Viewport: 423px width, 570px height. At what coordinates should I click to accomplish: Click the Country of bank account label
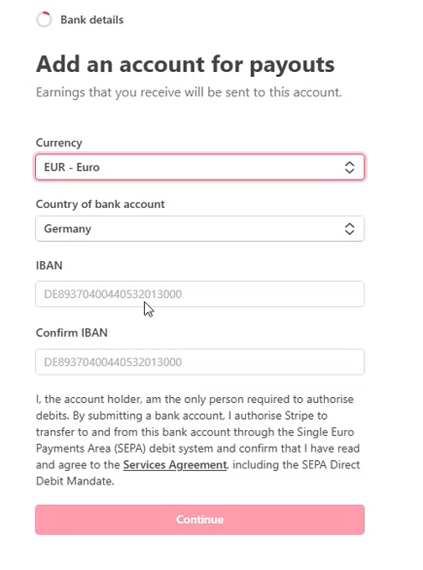point(100,204)
